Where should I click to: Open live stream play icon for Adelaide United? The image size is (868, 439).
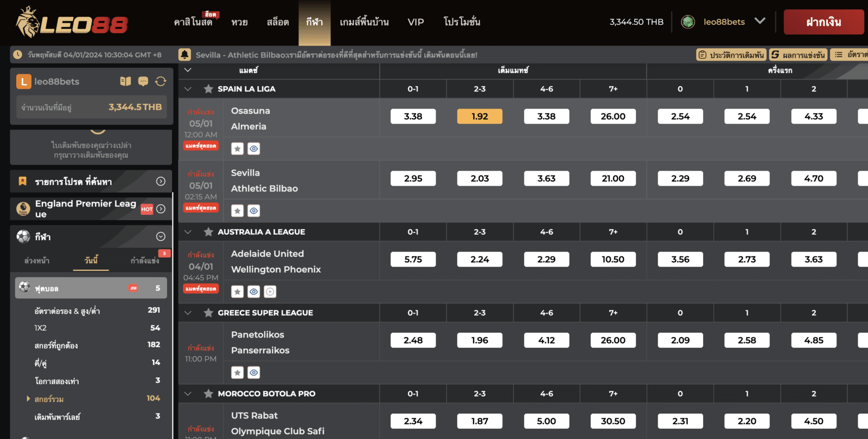270,292
